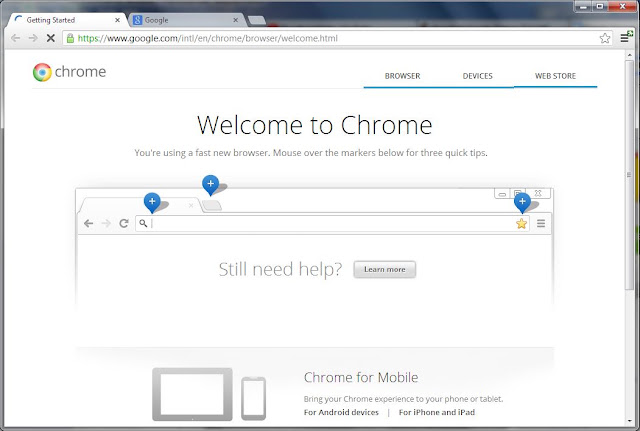Open the For Android devices link
The height and width of the screenshot is (431, 640).
coord(341,412)
